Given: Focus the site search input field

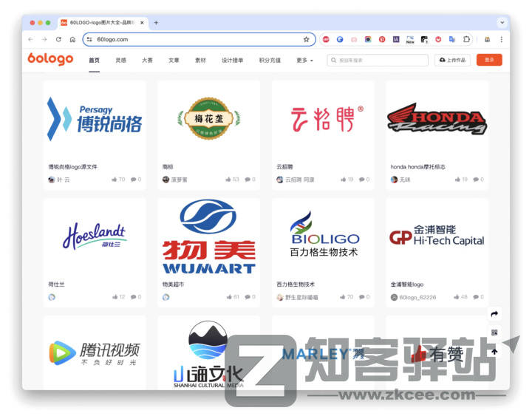Looking at the screenshot, I should click(378, 60).
